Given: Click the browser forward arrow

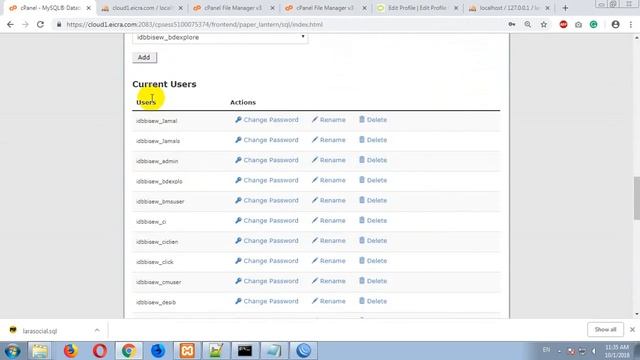Looking at the screenshot, I should (25, 24).
